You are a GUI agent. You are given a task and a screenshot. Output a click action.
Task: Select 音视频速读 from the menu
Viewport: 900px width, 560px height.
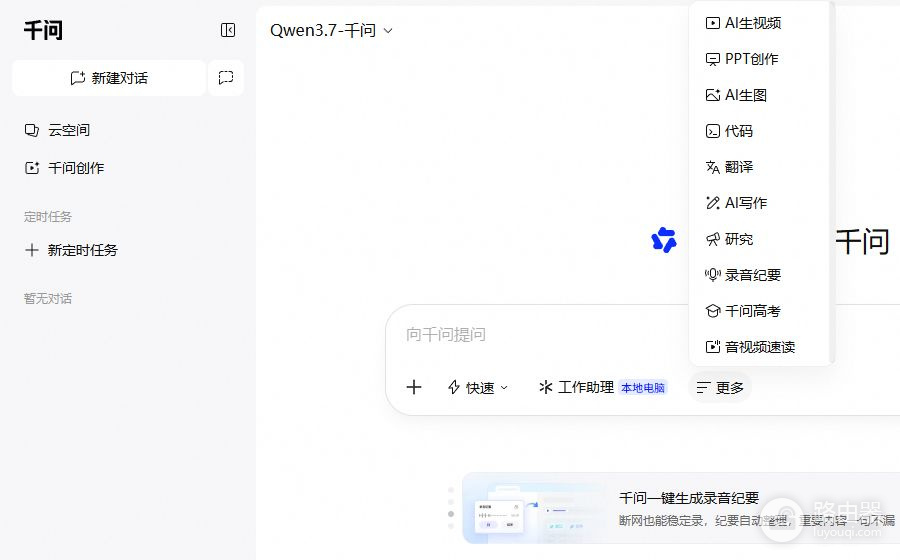click(x=760, y=347)
